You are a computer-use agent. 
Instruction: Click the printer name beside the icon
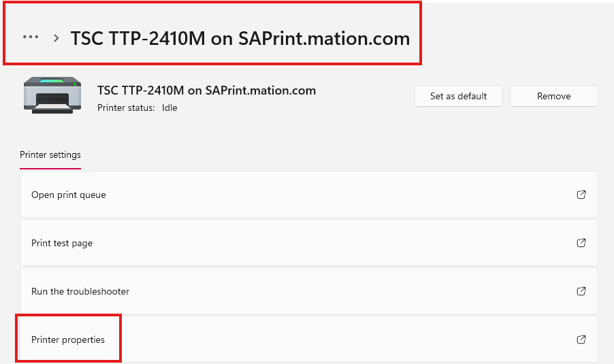[206, 90]
